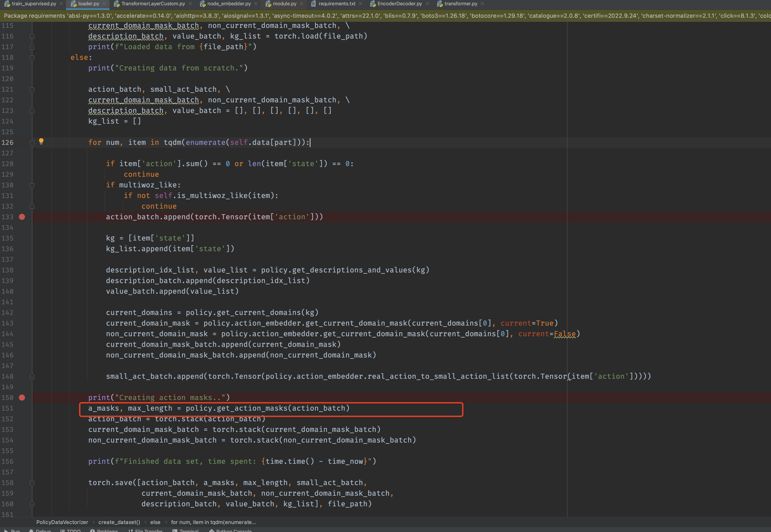This screenshot has width=771, height=532.
Task: Collapse the multiwoz_like if block at line 130
Action: tap(32, 185)
